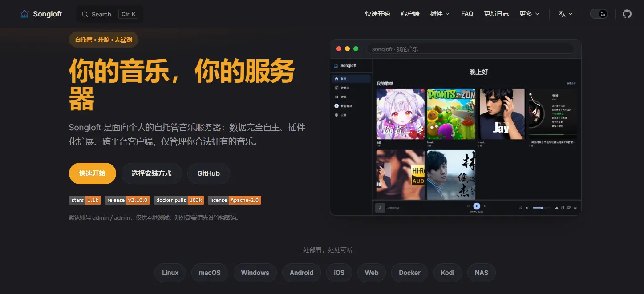Click the license Apache-2.0 badge
The width and height of the screenshot is (644, 294).
pos(235,200)
